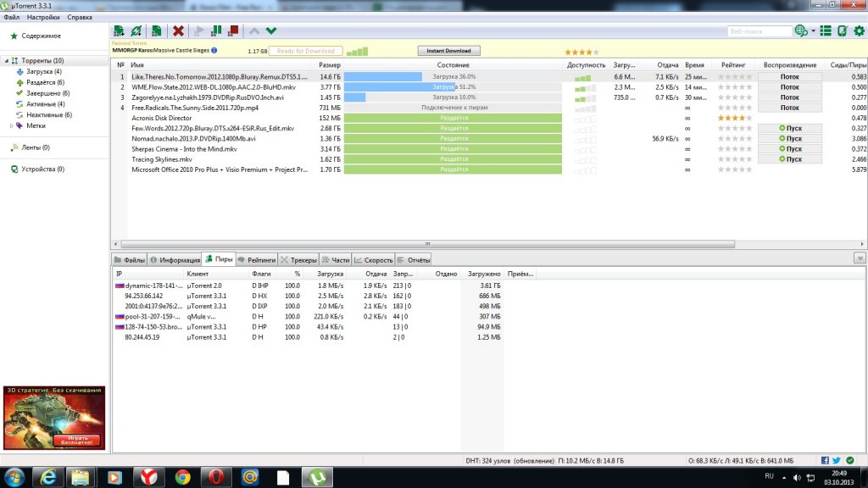
Task: Switch to the Отчёты tab
Action: 414,260
